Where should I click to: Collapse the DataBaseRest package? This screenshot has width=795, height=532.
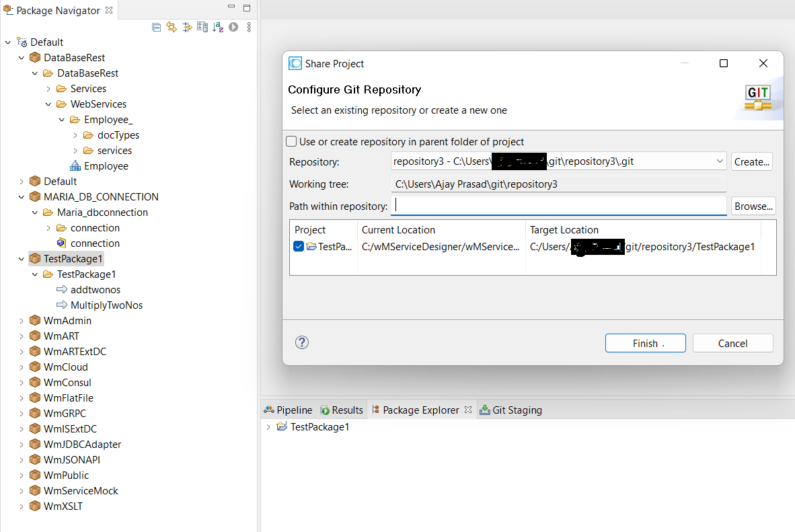tap(22, 57)
